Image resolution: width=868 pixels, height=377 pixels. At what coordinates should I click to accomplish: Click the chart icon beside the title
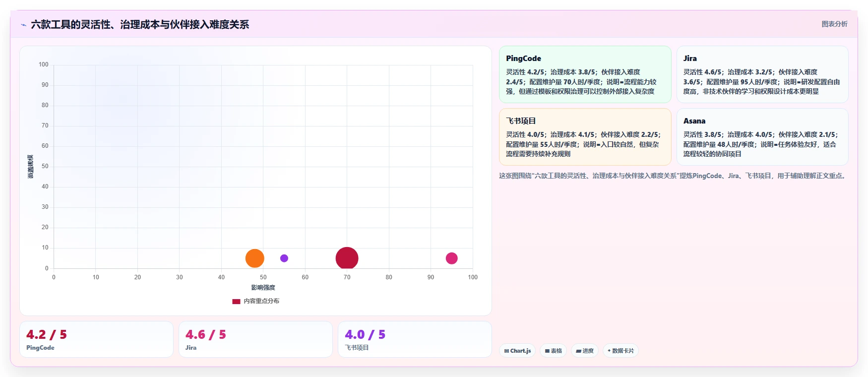(23, 25)
